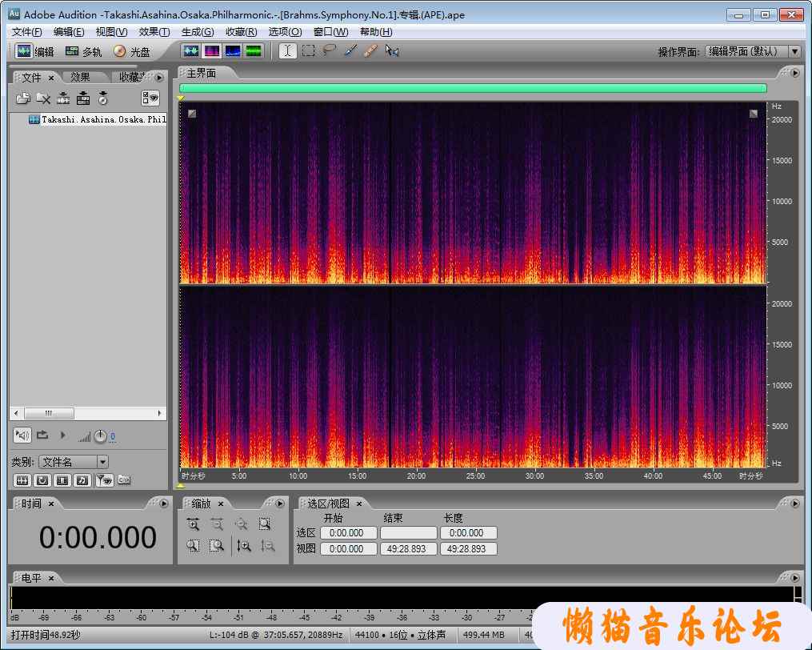
Task: Select the spot healing bandage tool
Action: coord(370,50)
